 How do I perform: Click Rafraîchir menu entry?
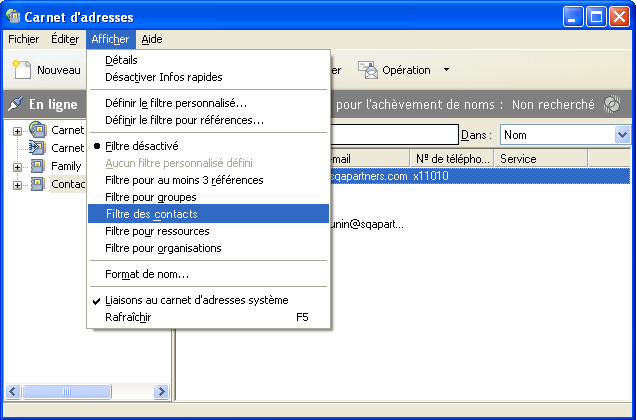point(208,317)
